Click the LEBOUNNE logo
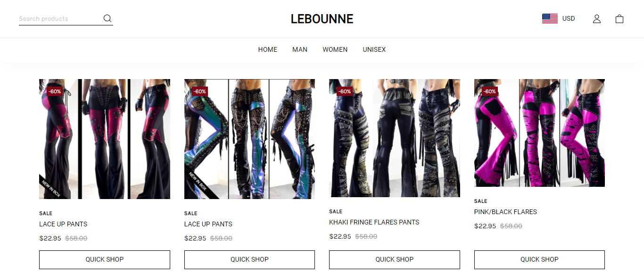 coord(322,19)
